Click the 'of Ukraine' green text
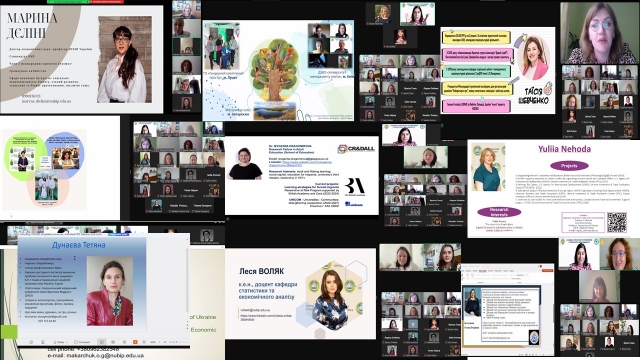This screenshot has width=640, height=360. [203, 317]
